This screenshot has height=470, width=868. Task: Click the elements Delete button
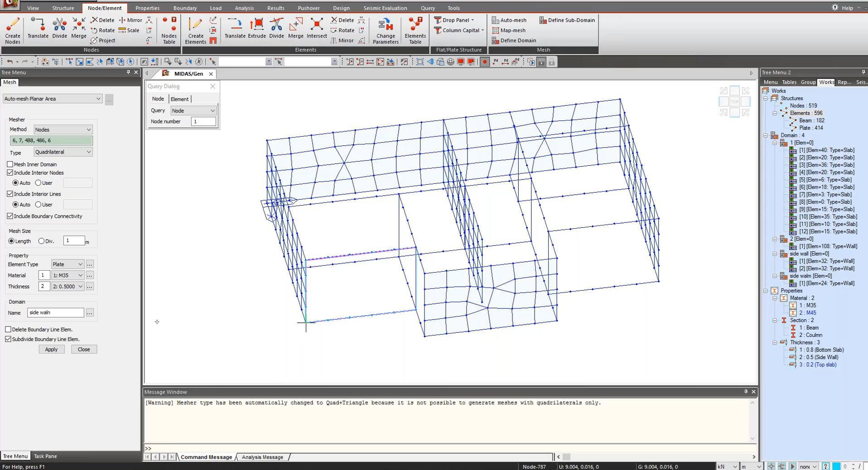click(x=342, y=20)
